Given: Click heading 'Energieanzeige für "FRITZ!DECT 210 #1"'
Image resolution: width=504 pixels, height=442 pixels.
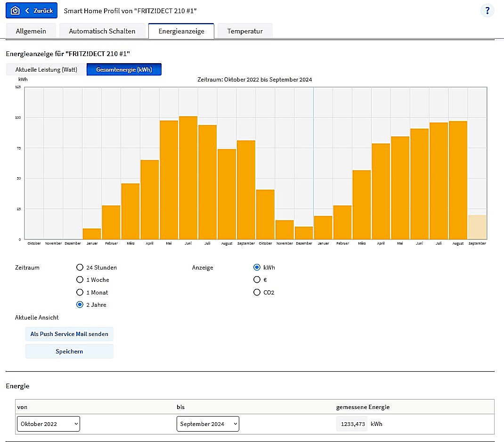Looking at the screenshot, I should click(x=68, y=54).
